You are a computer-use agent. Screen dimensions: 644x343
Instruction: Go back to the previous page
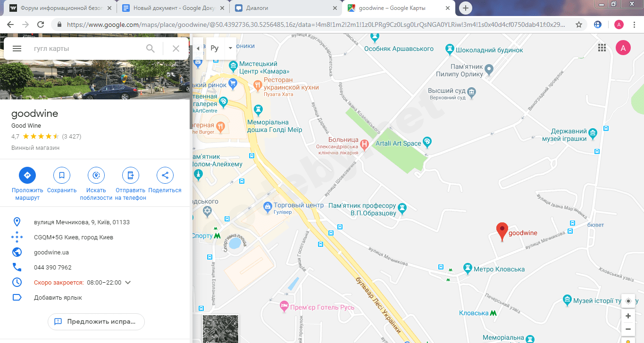10,24
